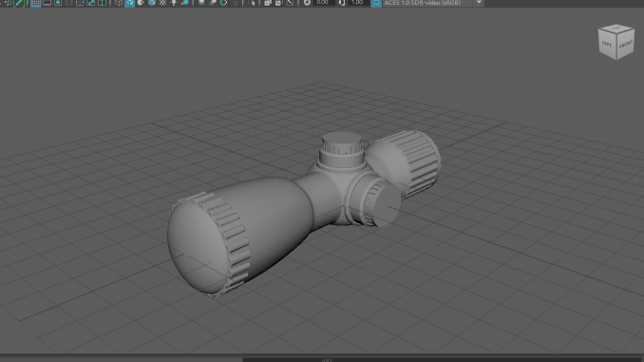Click the use all lights bulb icon
This screenshot has height=362, width=644.
[x=174, y=3]
